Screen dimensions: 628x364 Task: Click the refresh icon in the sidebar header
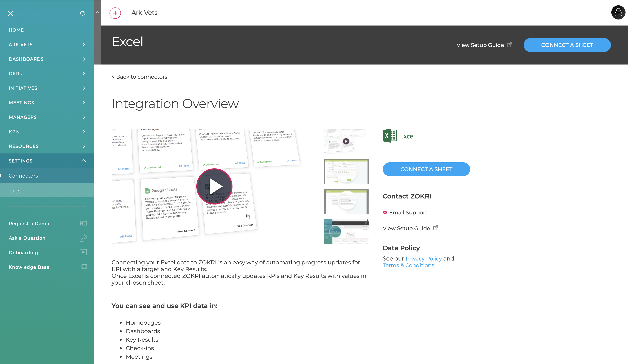click(83, 13)
